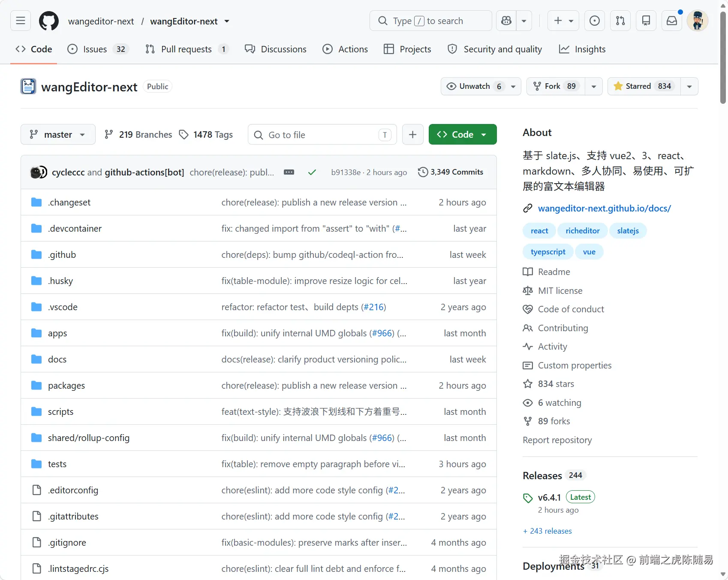
Task: Expand the repository name dropdown caret
Action: click(x=227, y=21)
